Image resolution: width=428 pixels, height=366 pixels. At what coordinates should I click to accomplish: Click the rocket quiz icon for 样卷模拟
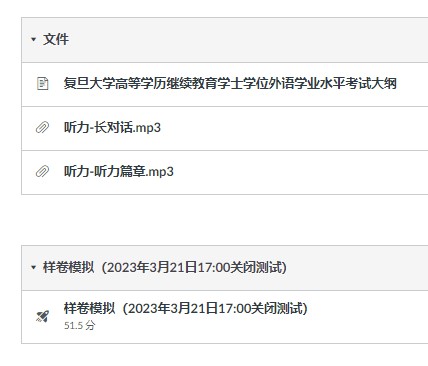click(x=43, y=316)
